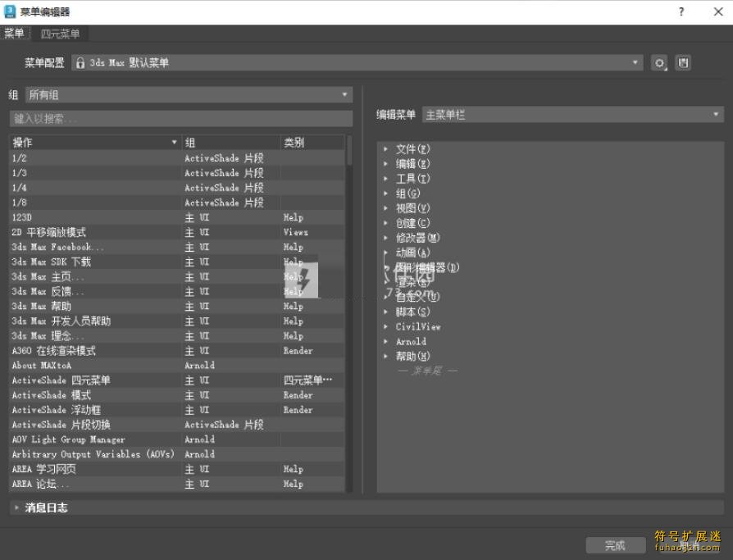Select the 3ds Max 理念... action
The width and height of the screenshot is (733, 560).
click(177, 335)
